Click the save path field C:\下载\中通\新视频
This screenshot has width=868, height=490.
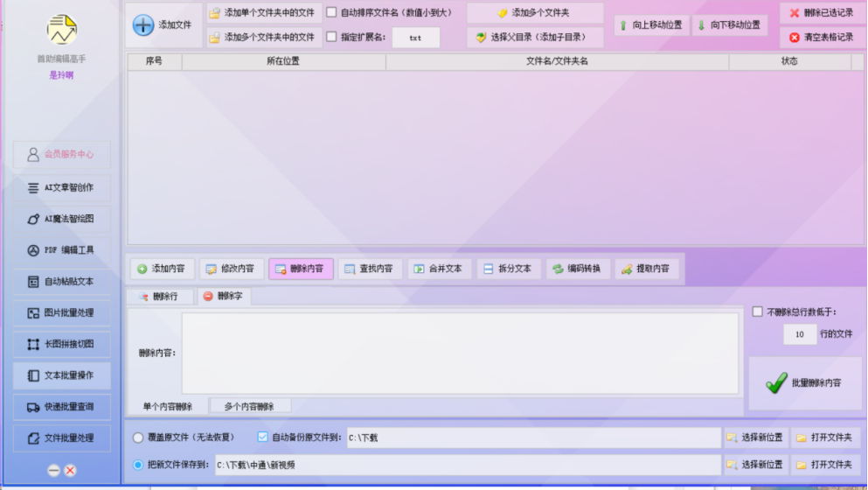pyautogui.click(x=468, y=465)
